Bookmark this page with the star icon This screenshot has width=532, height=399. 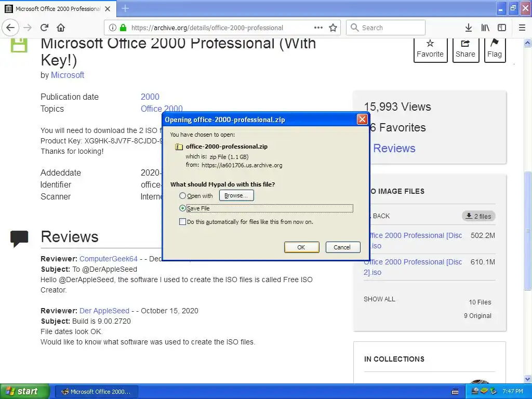333,28
